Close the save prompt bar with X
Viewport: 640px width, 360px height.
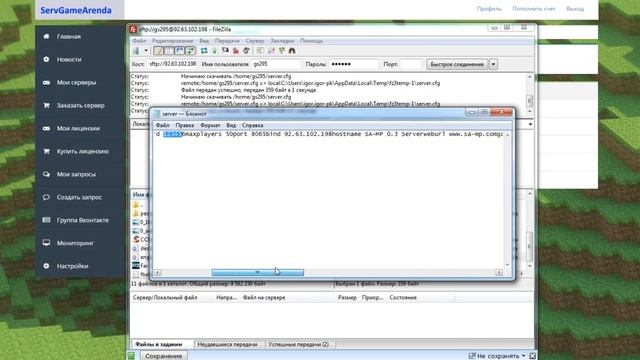(x=532, y=356)
